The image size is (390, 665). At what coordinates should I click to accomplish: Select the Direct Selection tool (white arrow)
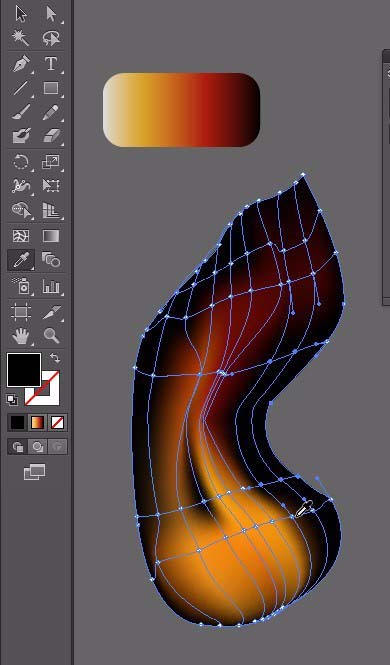(x=51, y=14)
